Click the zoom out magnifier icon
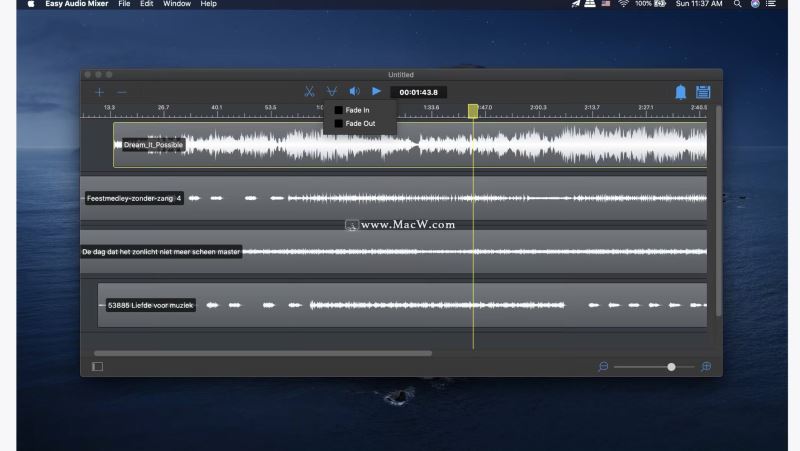This screenshot has width=800, height=451. pyautogui.click(x=603, y=367)
